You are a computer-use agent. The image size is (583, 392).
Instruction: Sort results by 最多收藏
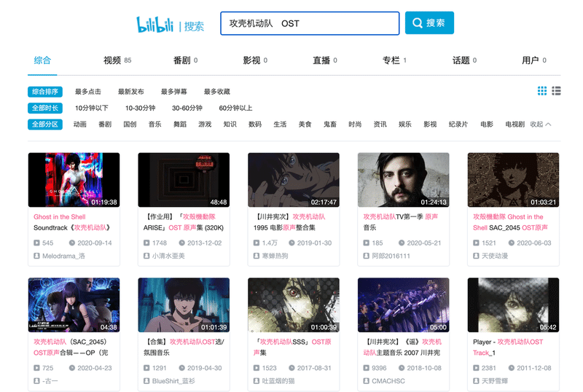[x=216, y=92]
